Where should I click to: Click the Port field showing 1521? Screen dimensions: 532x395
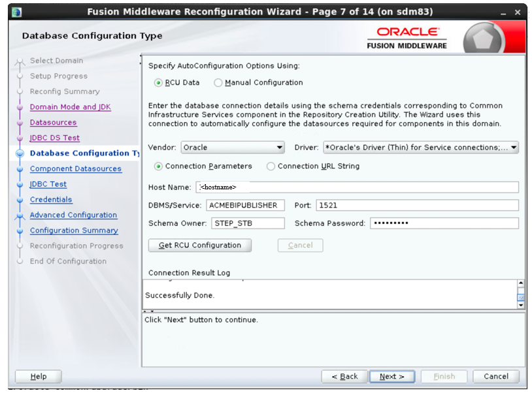[418, 205]
